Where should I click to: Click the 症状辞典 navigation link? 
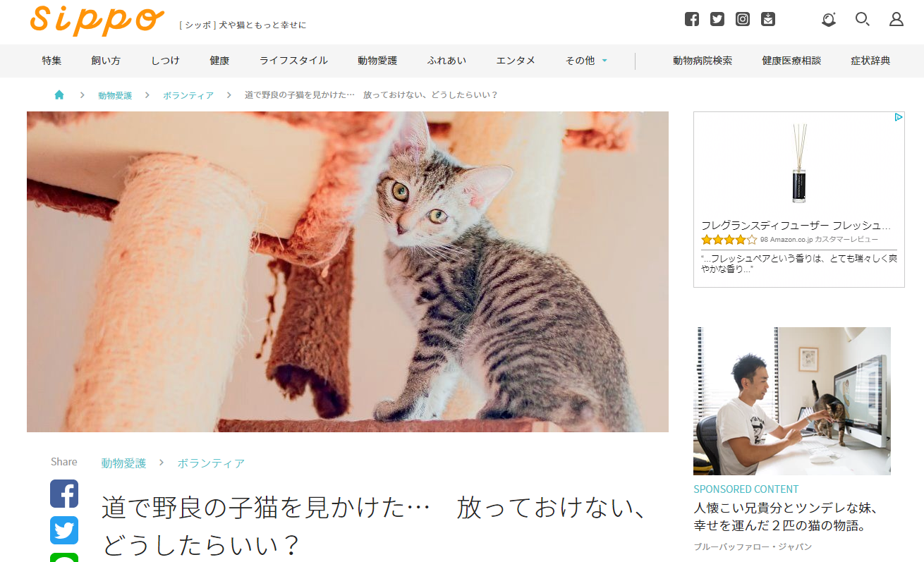pos(870,61)
